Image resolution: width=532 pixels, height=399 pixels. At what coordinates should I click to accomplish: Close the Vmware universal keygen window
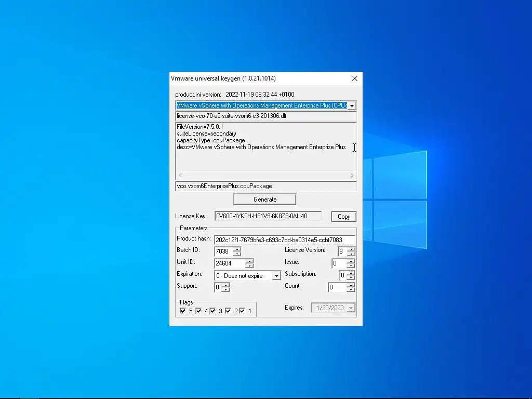[x=354, y=78]
